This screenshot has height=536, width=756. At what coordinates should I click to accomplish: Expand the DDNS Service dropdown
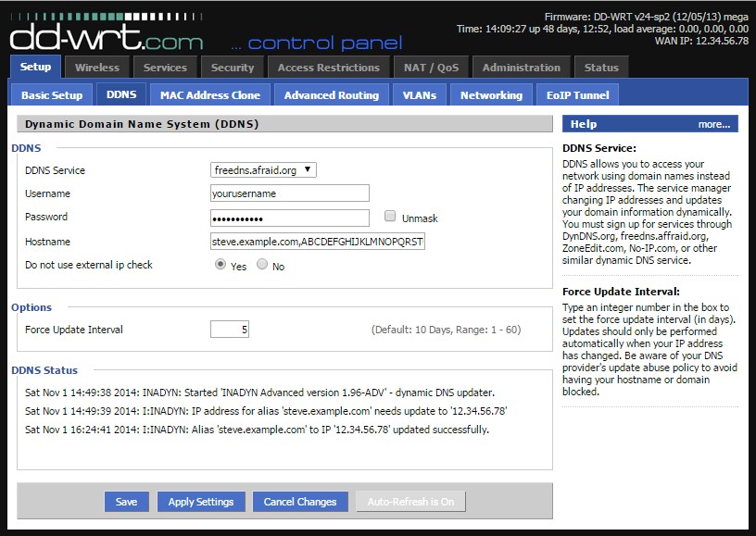(x=263, y=170)
